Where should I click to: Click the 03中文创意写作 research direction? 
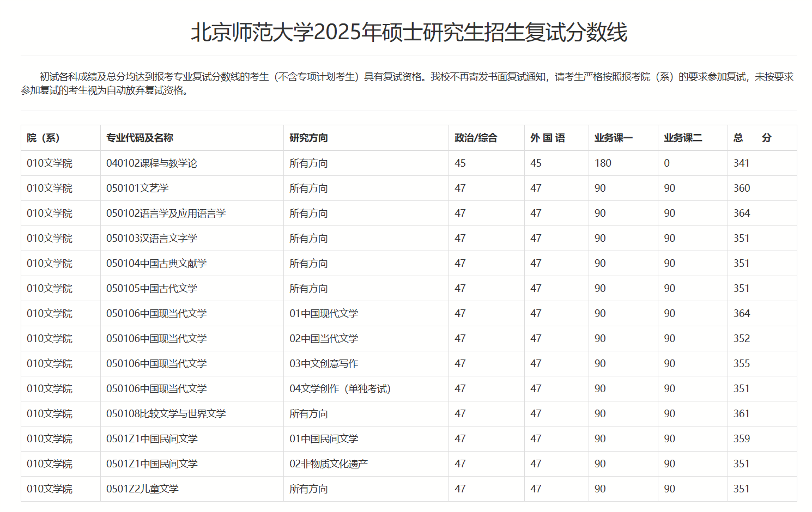[x=324, y=363]
